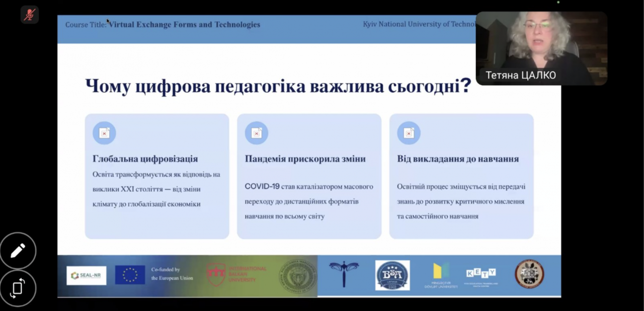The image size is (644, 311).
Task: Click the International Balkan University logo
Action: pos(236,275)
